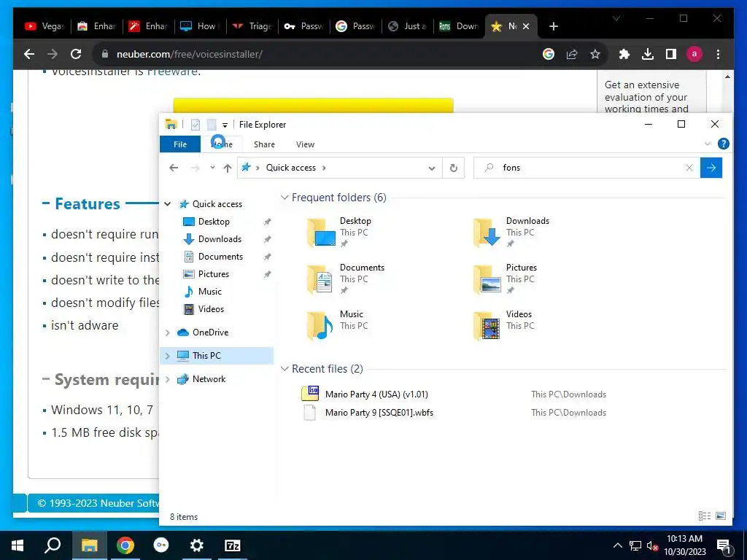This screenshot has height=560, width=747.
Task: Click the Quick access breadcrumb in address bar
Action: pos(290,168)
